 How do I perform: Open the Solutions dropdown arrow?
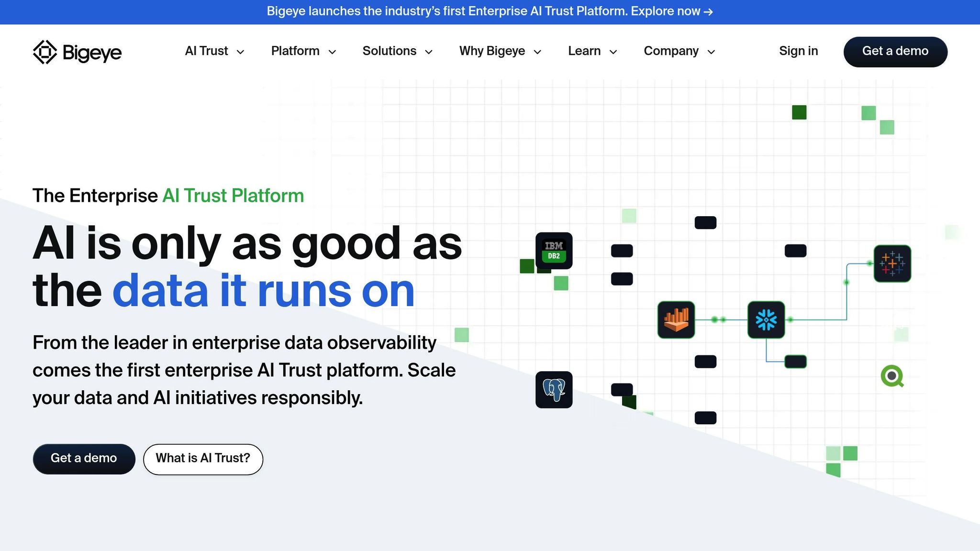pyautogui.click(x=429, y=52)
